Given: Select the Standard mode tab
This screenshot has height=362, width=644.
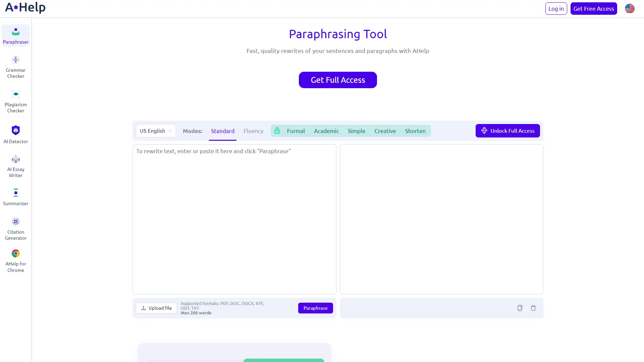Looking at the screenshot, I should pos(223,131).
